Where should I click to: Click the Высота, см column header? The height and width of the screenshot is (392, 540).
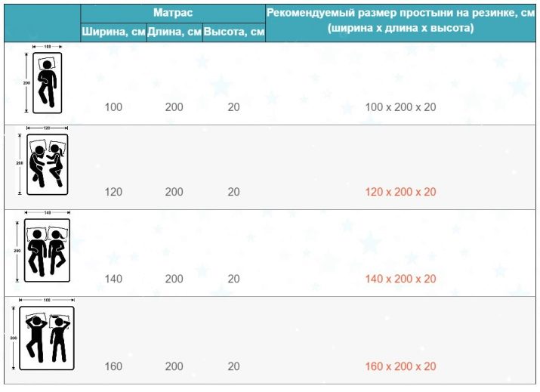point(234,32)
